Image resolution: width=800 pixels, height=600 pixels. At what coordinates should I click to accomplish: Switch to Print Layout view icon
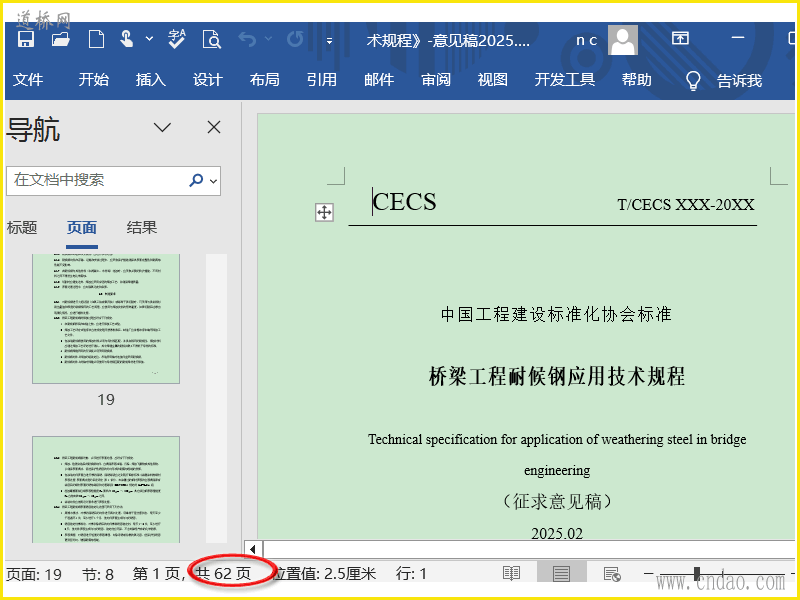click(561, 573)
